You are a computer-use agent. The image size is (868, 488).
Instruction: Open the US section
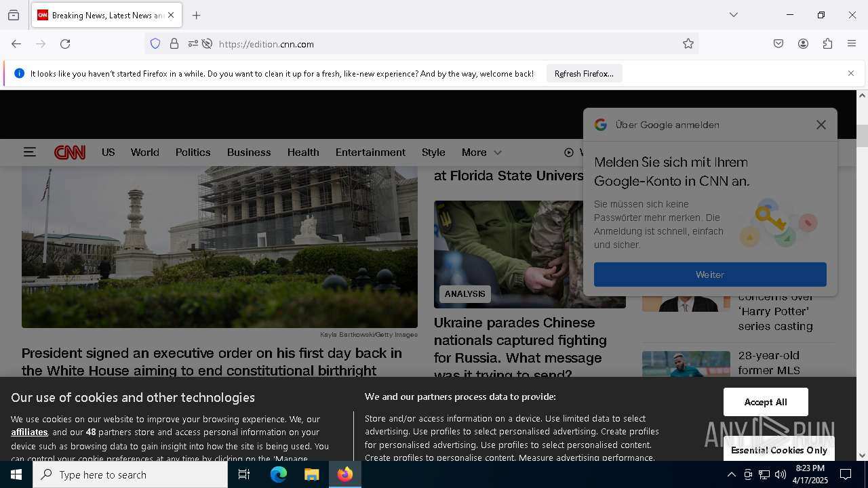point(108,152)
